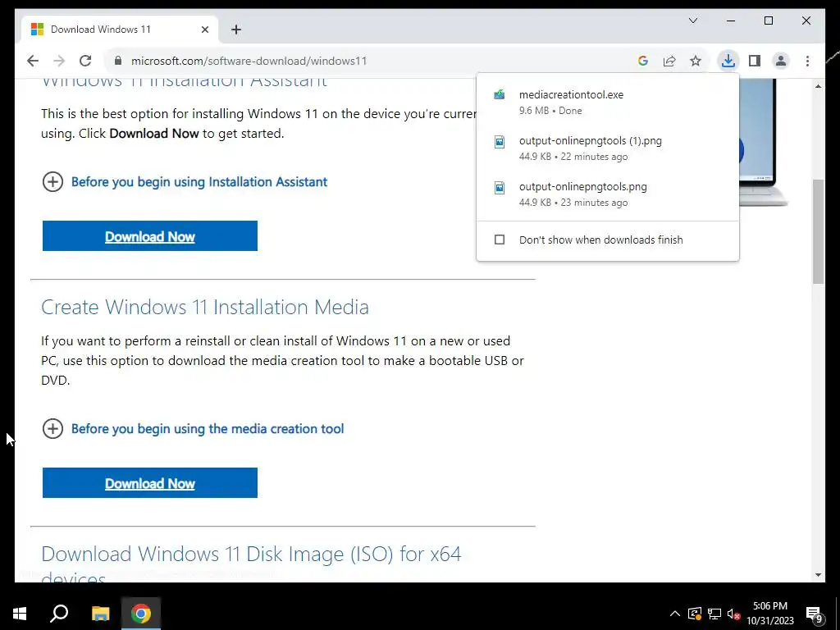Open File Explorer from the taskbar

coord(100,614)
